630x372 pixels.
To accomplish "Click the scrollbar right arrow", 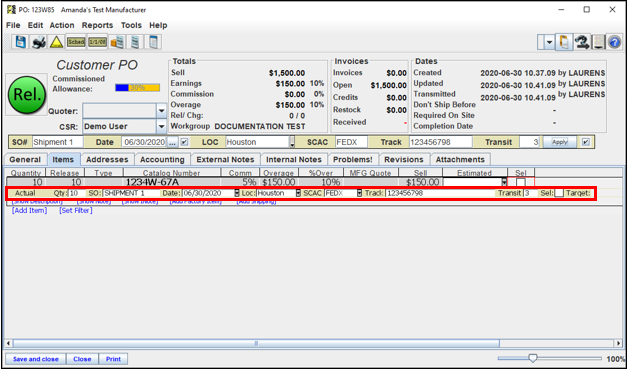I will 619,343.
